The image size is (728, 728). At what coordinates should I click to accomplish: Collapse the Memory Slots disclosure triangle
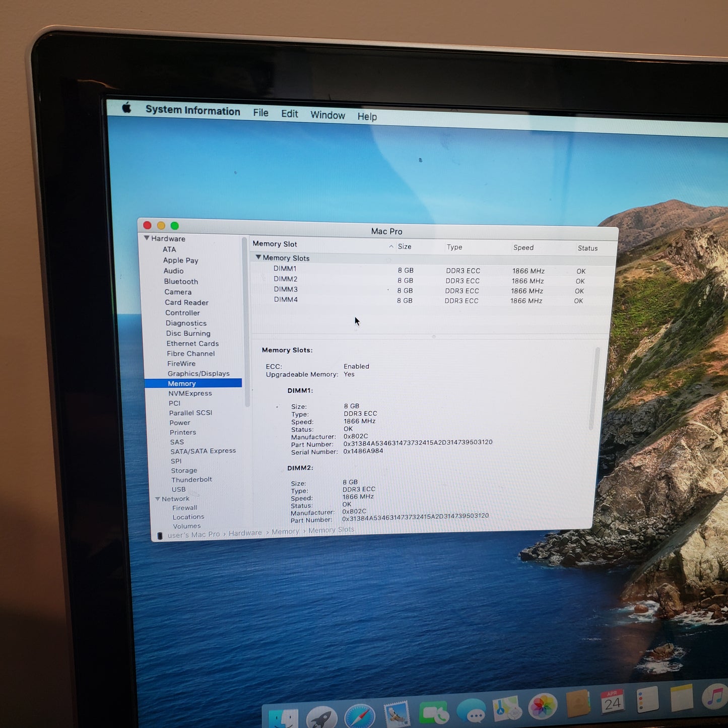coord(258,257)
